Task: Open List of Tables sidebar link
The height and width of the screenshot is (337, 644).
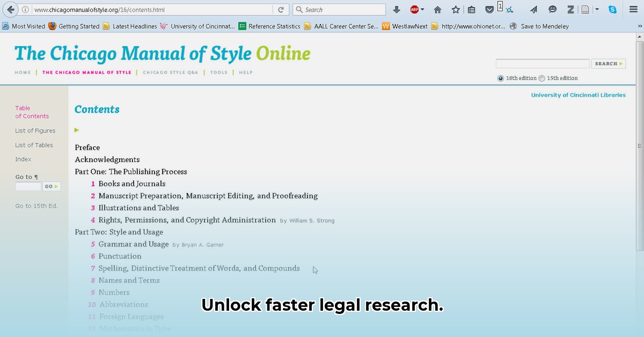Action: [34, 145]
